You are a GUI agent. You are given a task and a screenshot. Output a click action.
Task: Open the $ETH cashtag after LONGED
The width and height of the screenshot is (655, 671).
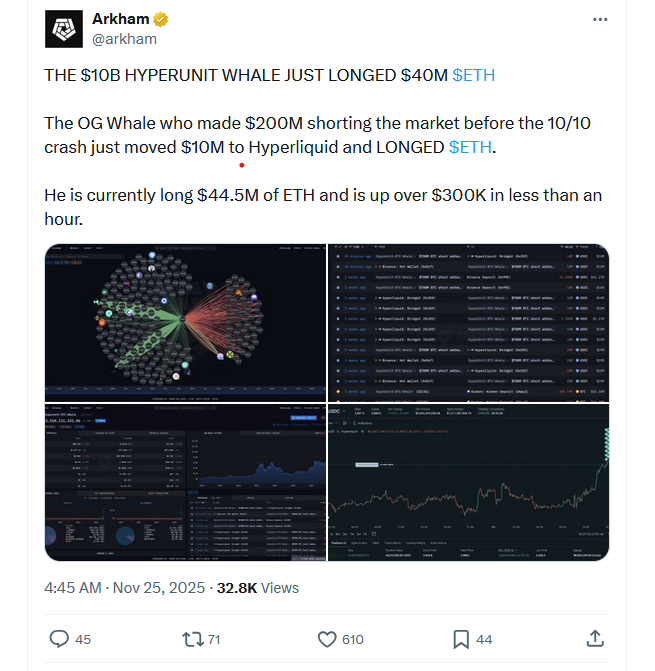click(470, 147)
